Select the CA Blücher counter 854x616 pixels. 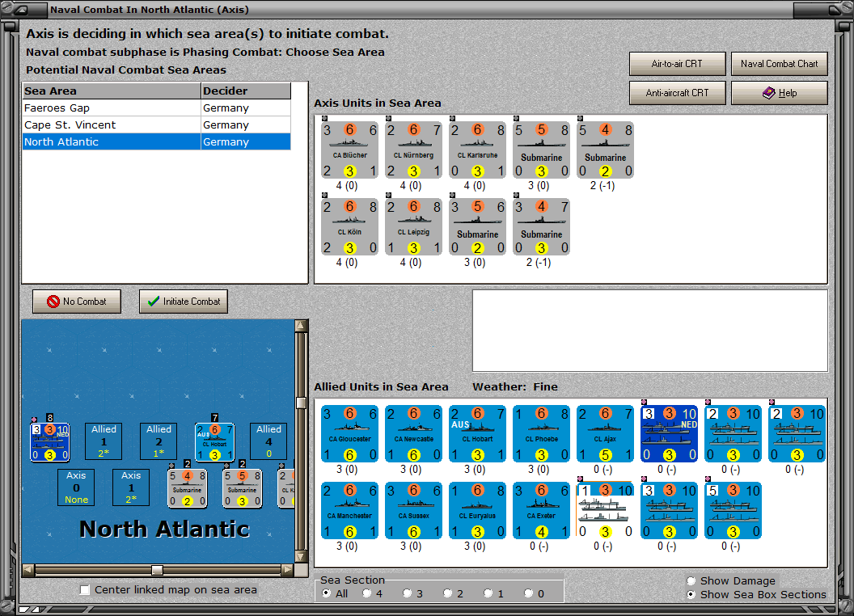tap(349, 150)
